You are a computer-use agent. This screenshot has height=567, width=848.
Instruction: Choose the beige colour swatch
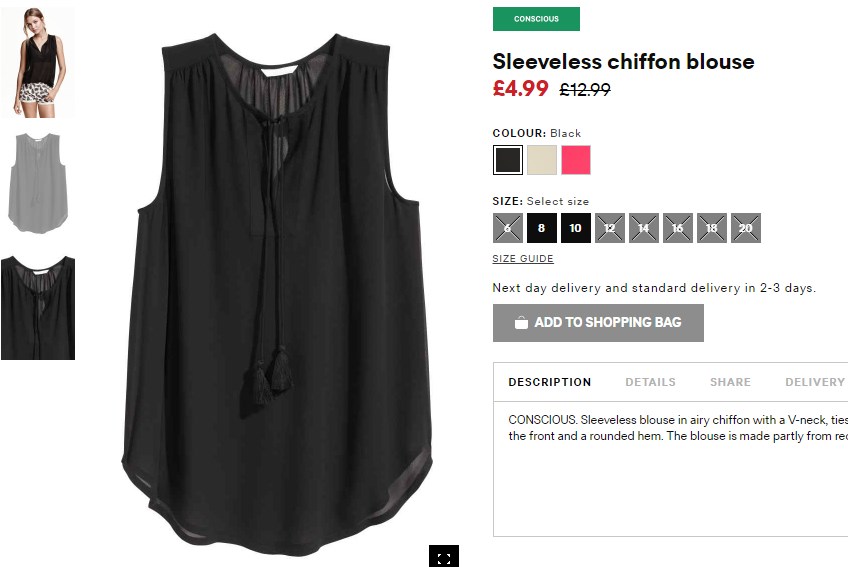point(542,160)
